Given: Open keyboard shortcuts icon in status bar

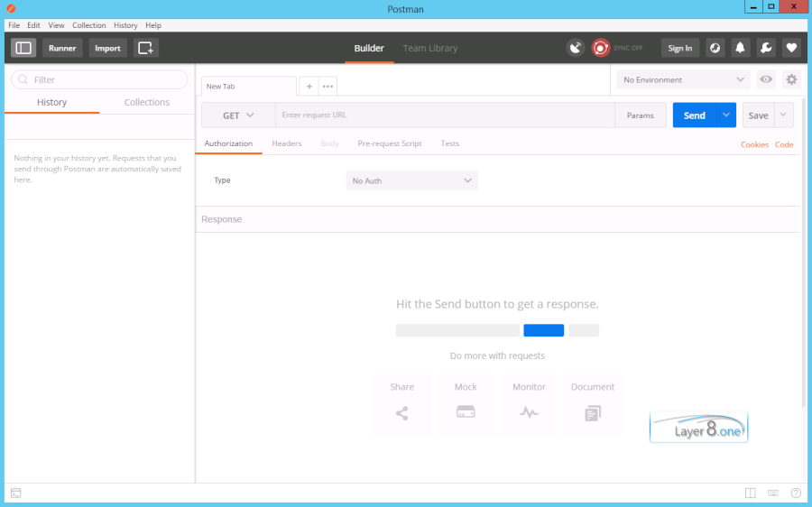Looking at the screenshot, I should tap(773, 493).
